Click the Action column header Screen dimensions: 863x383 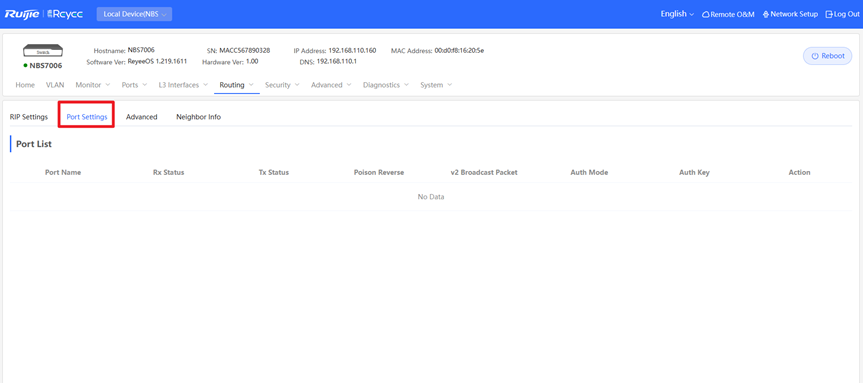[x=799, y=172]
